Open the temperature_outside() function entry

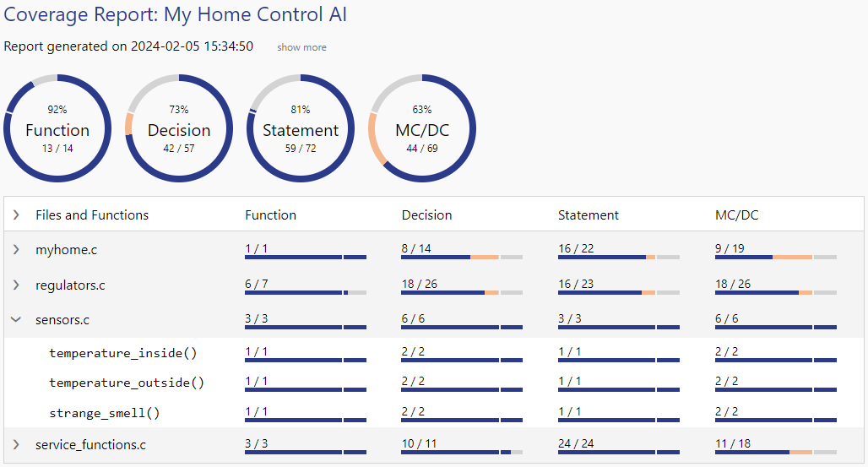pyautogui.click(x=127, y=383)
